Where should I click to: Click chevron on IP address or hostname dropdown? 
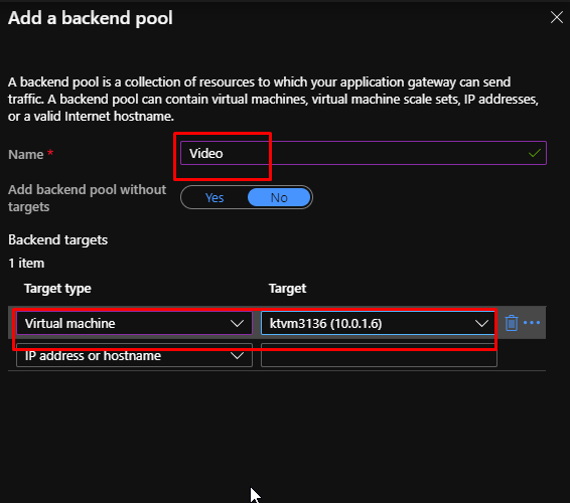tap(237, 356)
